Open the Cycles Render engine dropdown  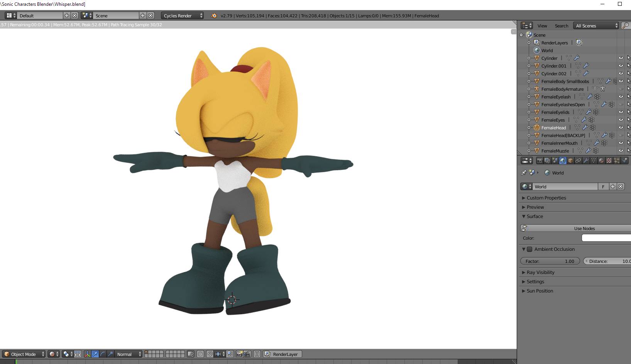(182, 16)
